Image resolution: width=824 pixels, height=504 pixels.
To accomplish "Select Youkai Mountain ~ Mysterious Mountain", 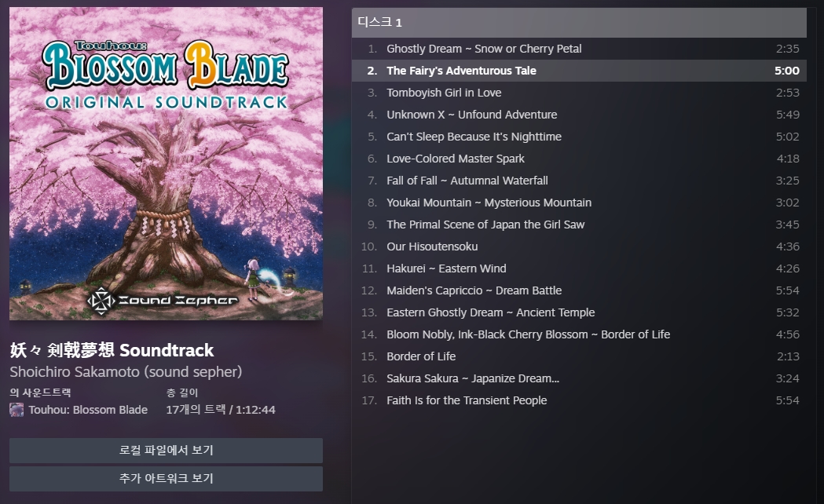I will pos(579,203).
